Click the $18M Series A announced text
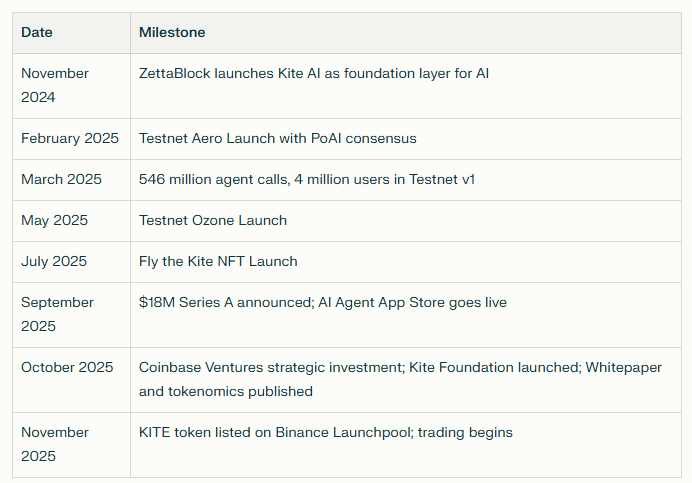This screenshot has height=483, width=692. click(224, 303)
